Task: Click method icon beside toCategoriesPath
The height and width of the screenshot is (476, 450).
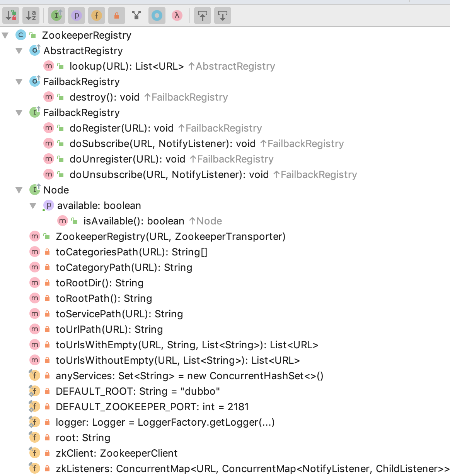Action: (35, 252)
